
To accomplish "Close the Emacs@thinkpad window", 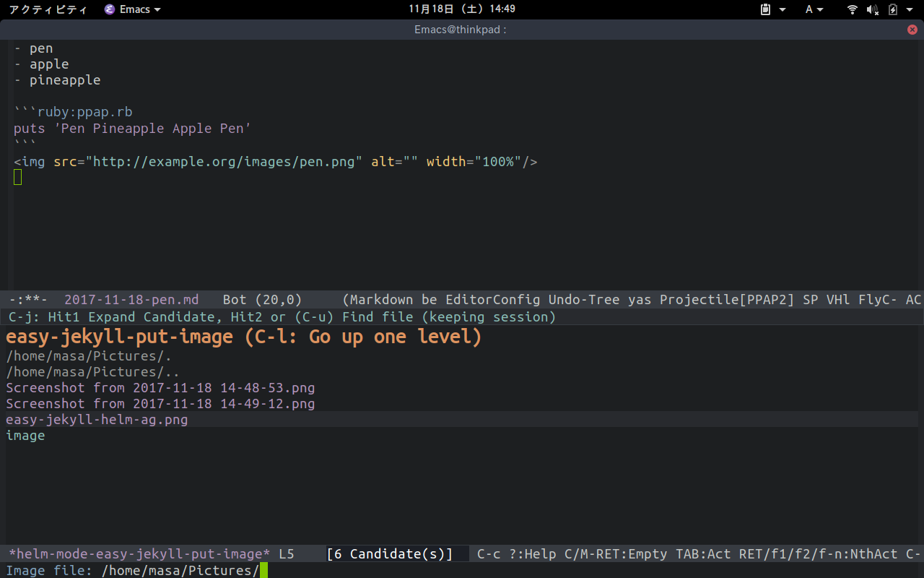I will point(912,30).
